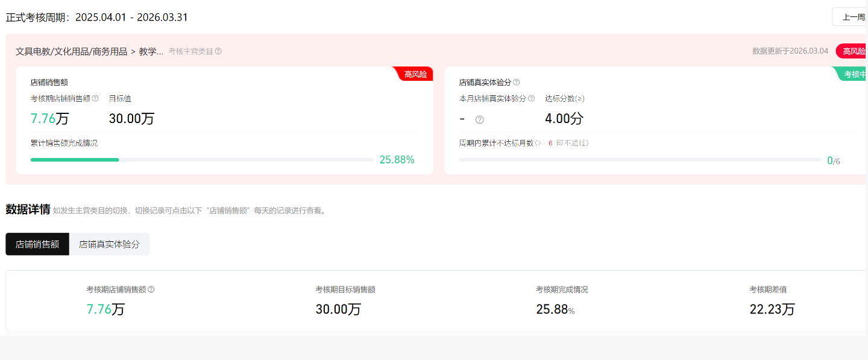Click the 数据更新于2026.03.04 timestamp
Viewport: 868px width, 360px height.
tap(790, 51)
